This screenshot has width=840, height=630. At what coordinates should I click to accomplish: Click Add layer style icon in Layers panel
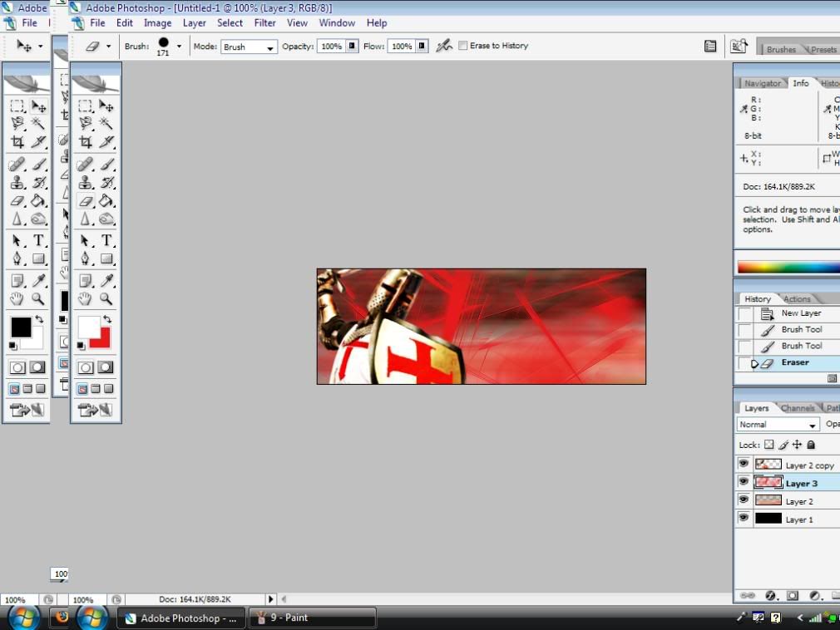[770, 596]
